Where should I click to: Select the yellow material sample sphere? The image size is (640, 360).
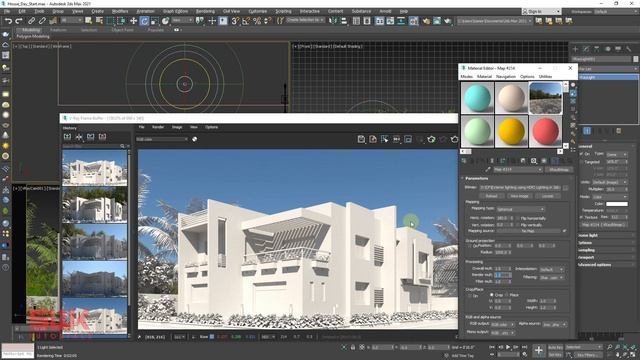[511, 131]
